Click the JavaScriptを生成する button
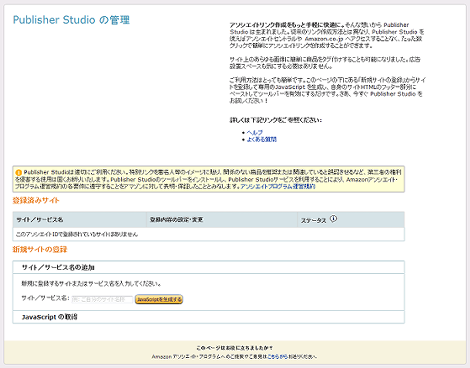Viewport: 470px width, 368px height. click(159, 299)
